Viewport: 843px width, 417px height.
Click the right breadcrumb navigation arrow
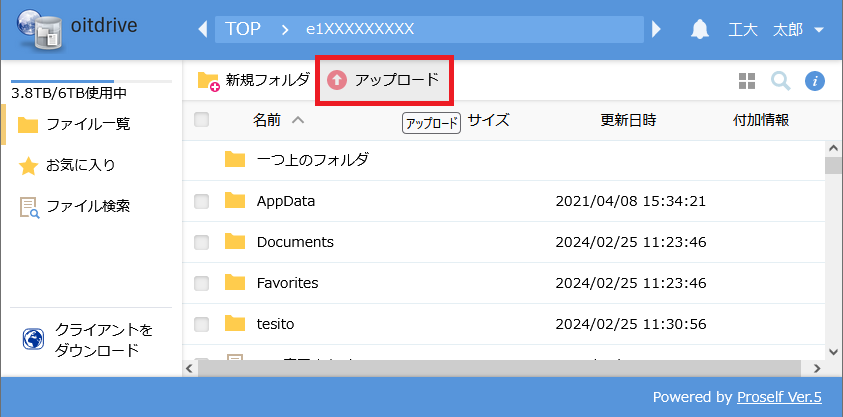(x=657, y=29)
